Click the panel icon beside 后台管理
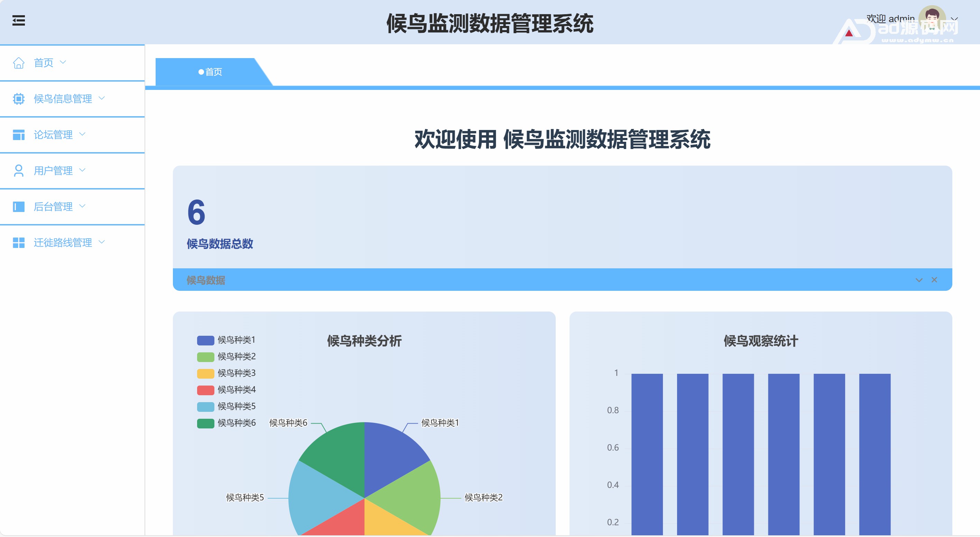Viewport: 980px width, 537px height. (19, 206)
